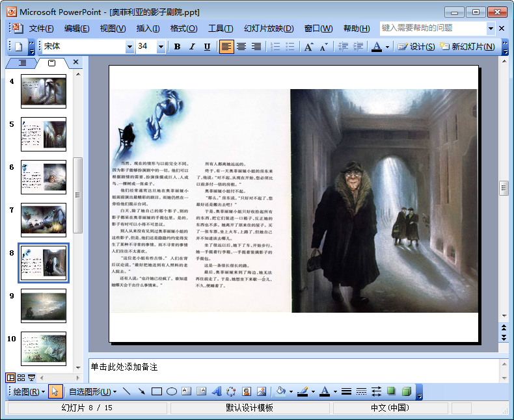Insert WordArt

point(217,391)
